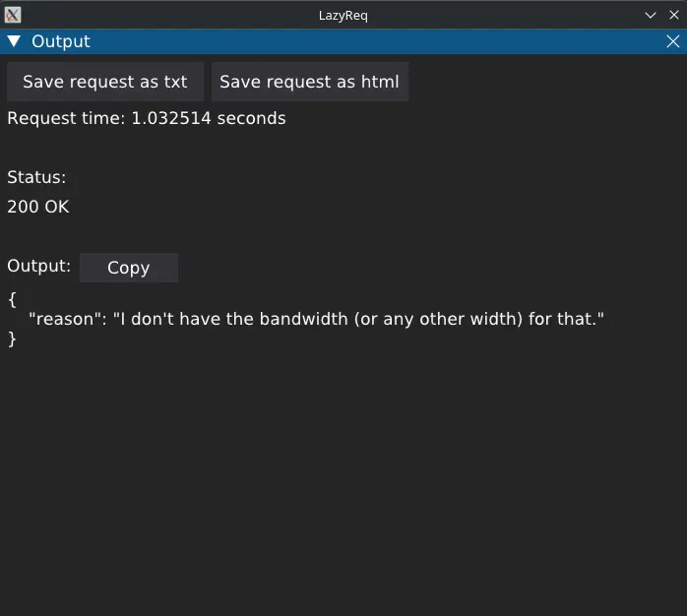Click the 'Output:' label beside Copy
687x616 pixels.
click(38, 266)
